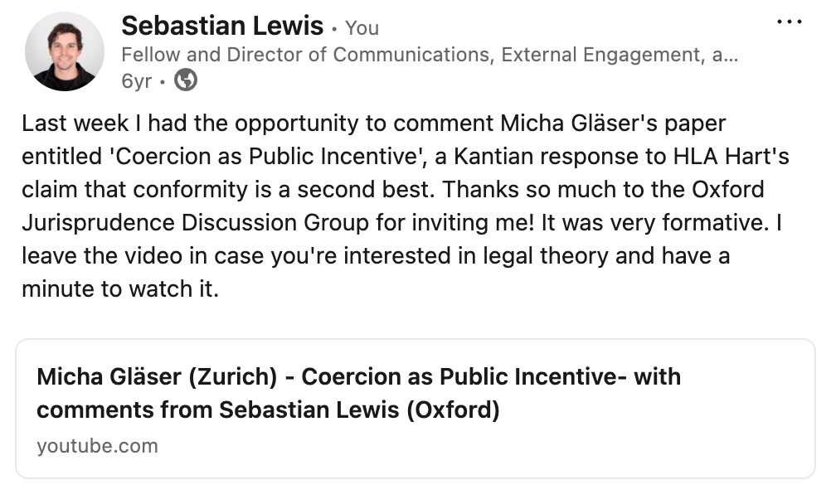Click the '6yr' post timestamp
The width and height of the screenshot is (836, 504).
tap(136, 80)
